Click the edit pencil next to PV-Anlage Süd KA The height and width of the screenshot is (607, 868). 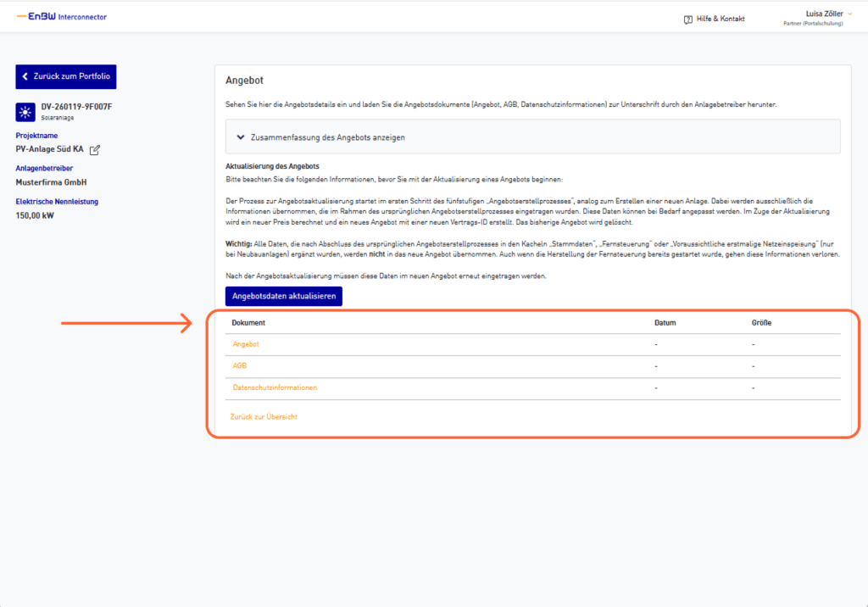[x=95, y=150]
